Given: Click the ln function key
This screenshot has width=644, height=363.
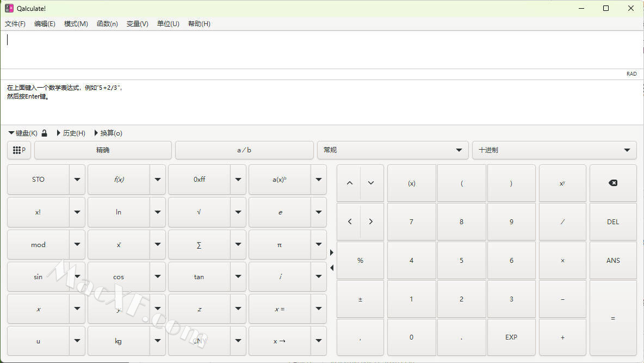Looking at the screenshot, I should click(119, 212).
